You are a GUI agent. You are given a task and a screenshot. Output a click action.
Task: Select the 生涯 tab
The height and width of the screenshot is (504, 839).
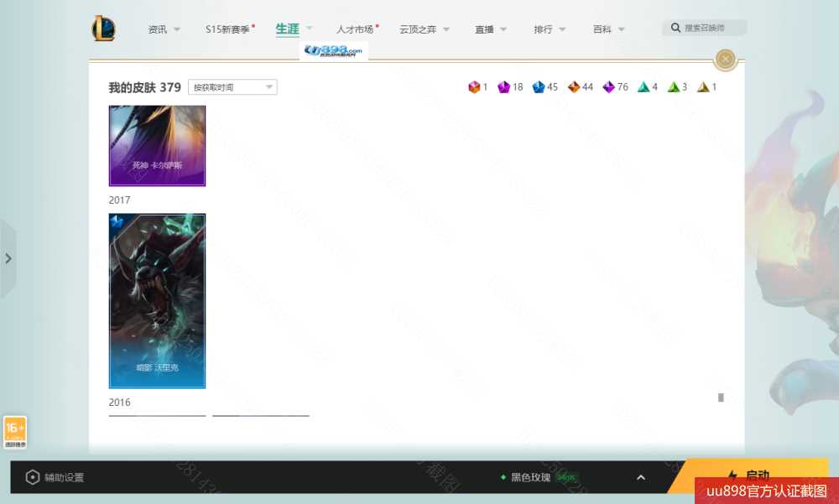287,29
